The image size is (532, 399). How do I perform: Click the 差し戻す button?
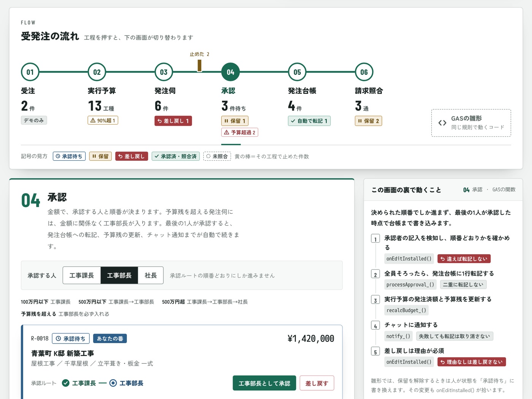click(317, 383)
